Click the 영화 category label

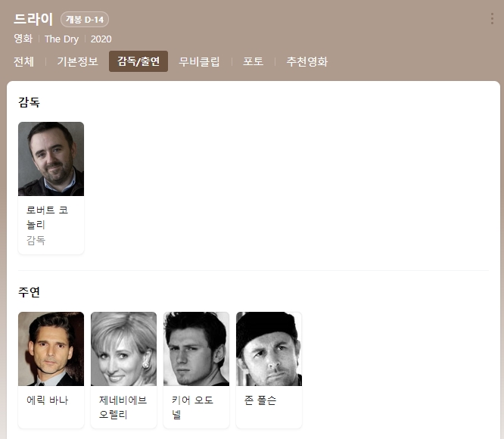click(23, 39)
